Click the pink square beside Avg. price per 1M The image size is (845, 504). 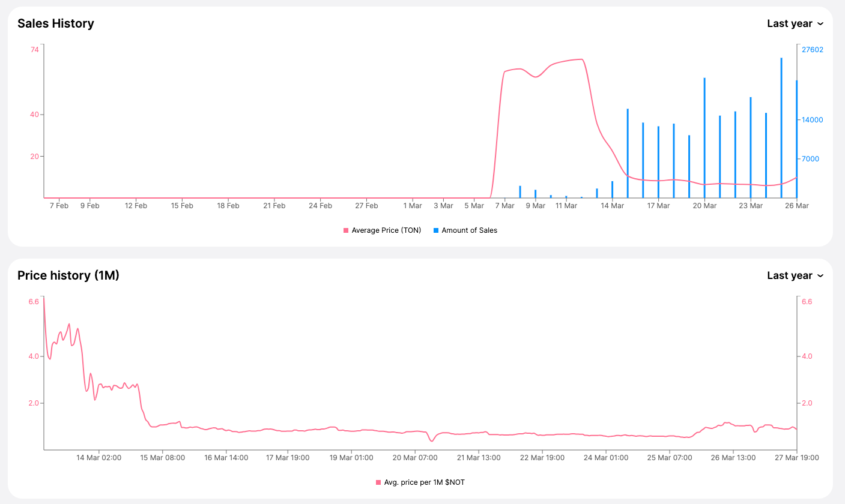[x=378, y=482]
